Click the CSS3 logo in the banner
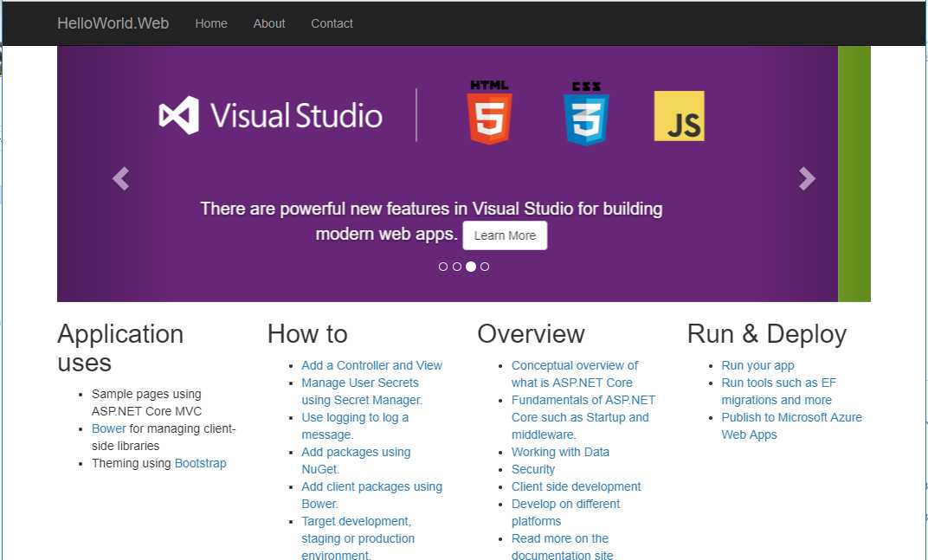This screenshot has width=928, height=560. [x=587, y=113]
